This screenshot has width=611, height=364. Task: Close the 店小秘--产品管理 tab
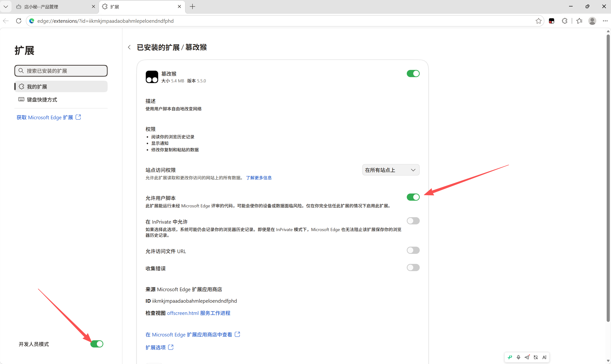[x=93, y=7]
